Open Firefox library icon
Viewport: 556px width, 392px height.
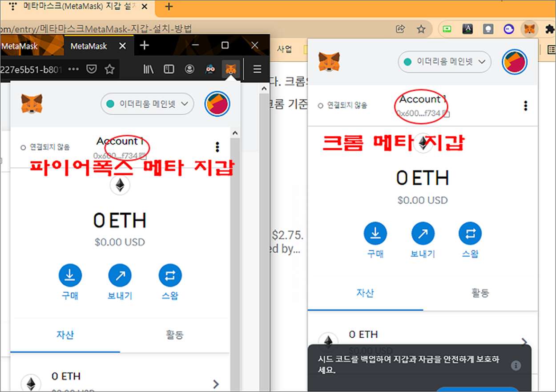pos(148,69)
